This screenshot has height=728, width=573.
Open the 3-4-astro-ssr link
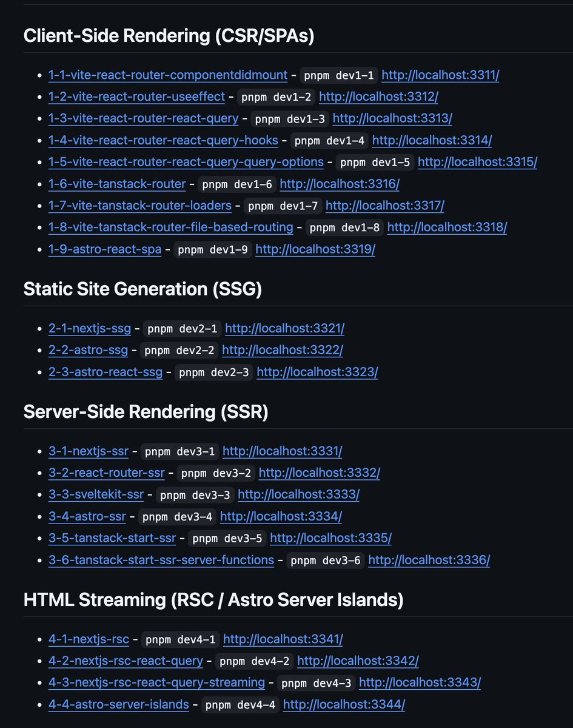coord(87,517)
